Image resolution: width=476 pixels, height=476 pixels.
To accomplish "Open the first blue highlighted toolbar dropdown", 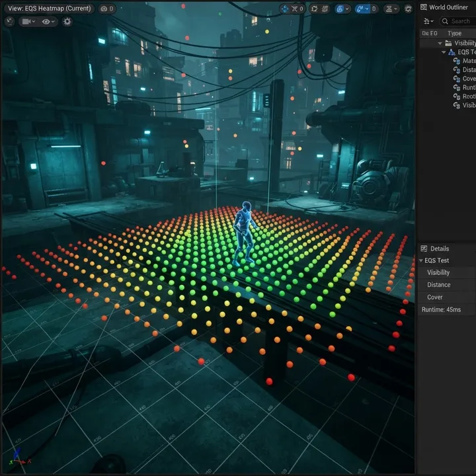I will pos(342,9).
